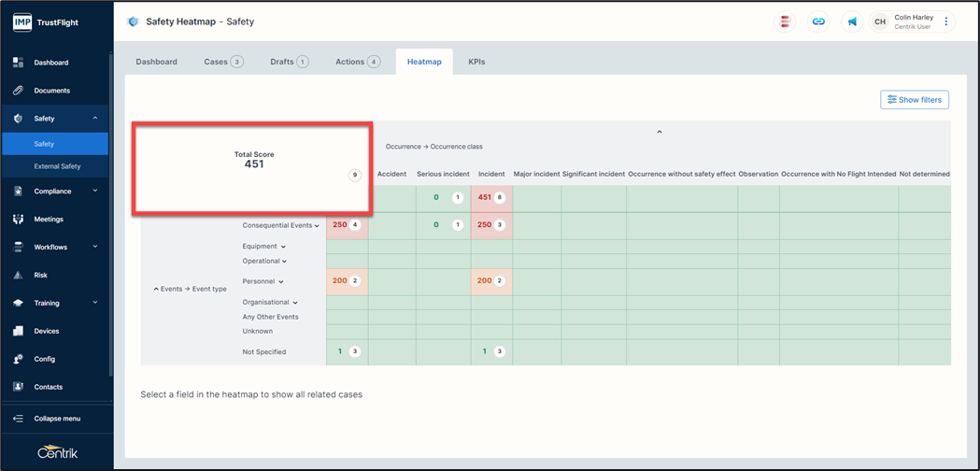Expand the Workflows sidebar menu

(94, 248)
